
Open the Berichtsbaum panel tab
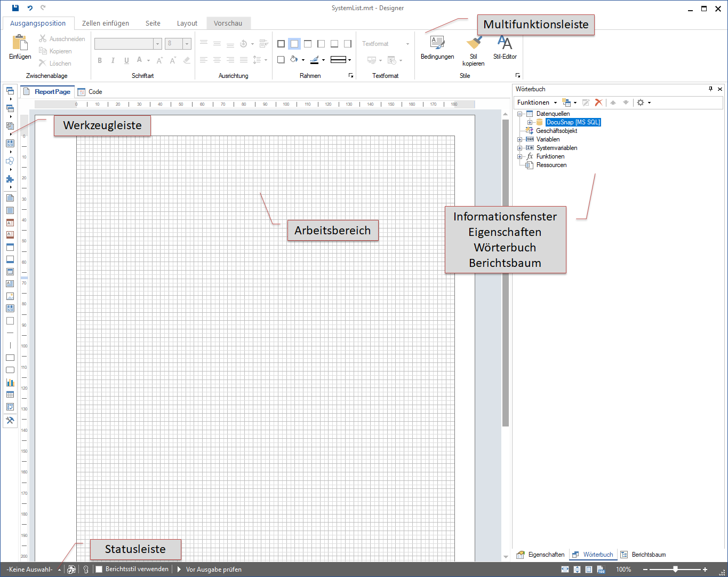click(643, 555)
